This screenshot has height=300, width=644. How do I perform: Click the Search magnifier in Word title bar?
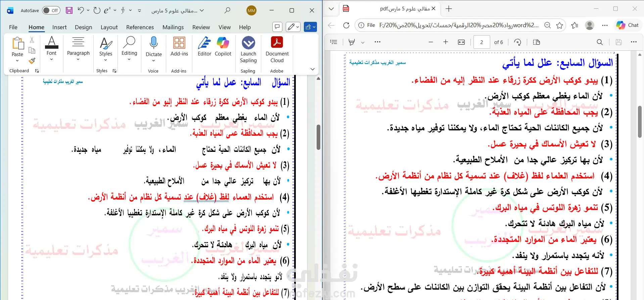coord(227,10)
